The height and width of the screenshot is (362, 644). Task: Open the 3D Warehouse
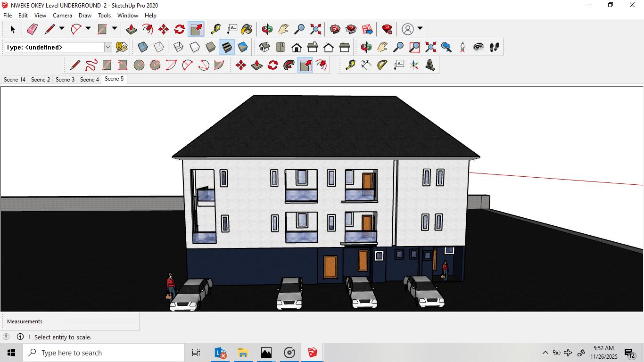coord(335,29)
